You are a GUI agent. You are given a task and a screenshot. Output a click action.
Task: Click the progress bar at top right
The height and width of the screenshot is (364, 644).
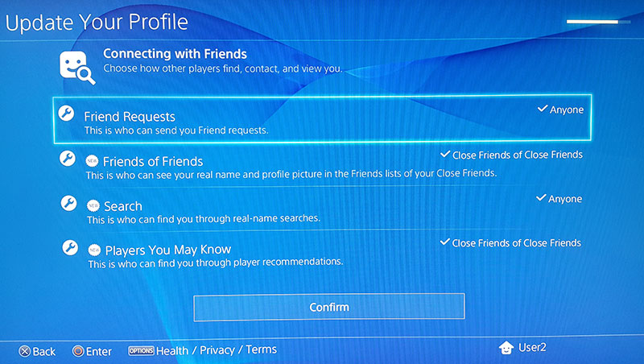(592, 21)
